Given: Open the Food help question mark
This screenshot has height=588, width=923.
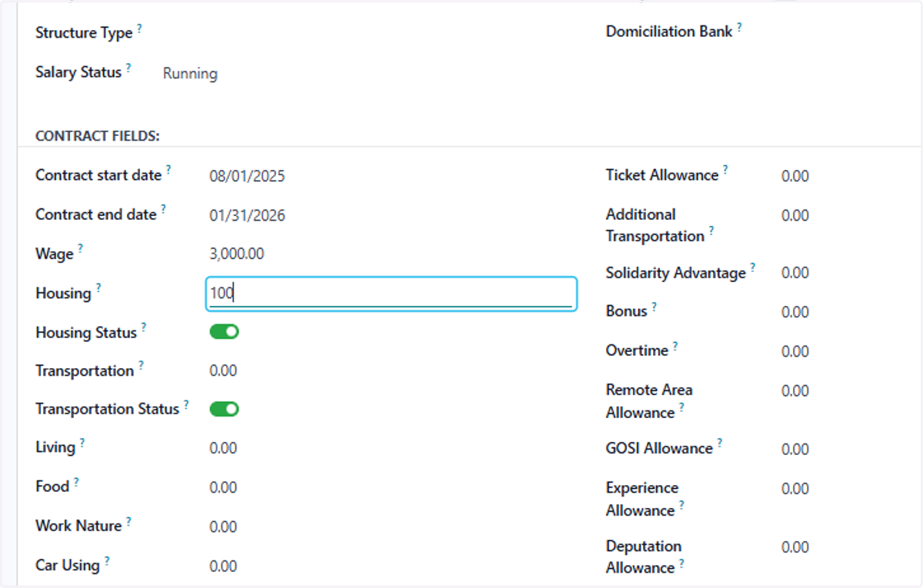Looking at the screenshot, I should coord(76,482).
